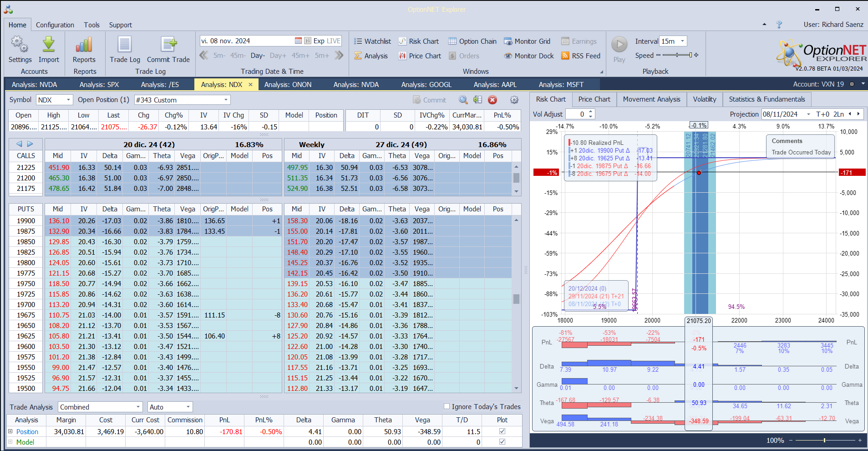Open the Watchlist window

click(372, 41)
